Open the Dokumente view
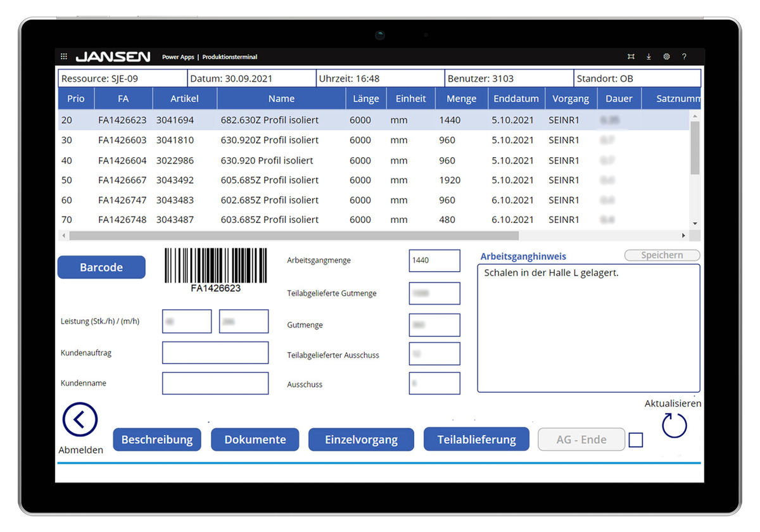 (x=255, y=439)
